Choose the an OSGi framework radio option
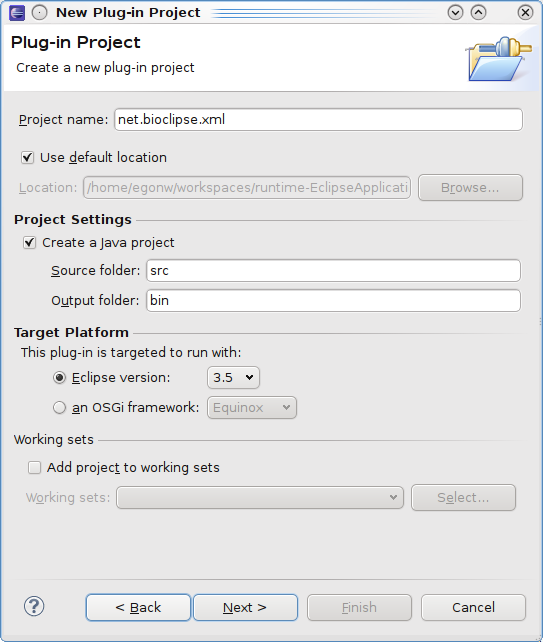543x642 pixels. point(59,407)
